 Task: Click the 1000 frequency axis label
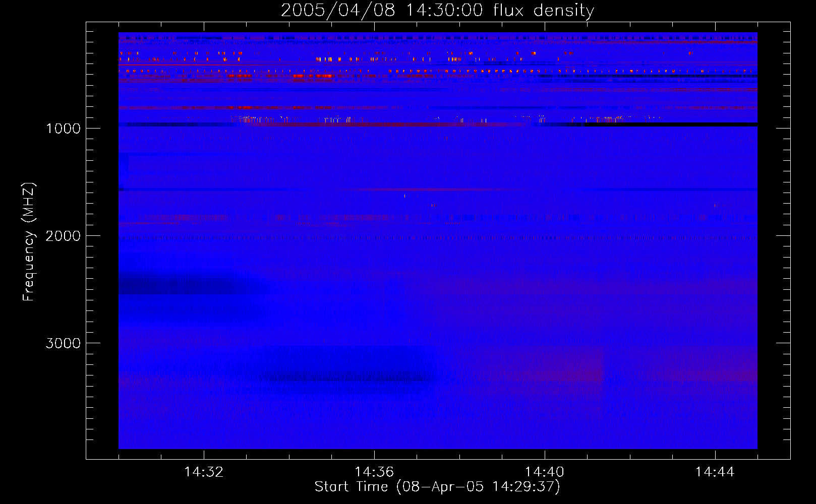tap(63, 129)
